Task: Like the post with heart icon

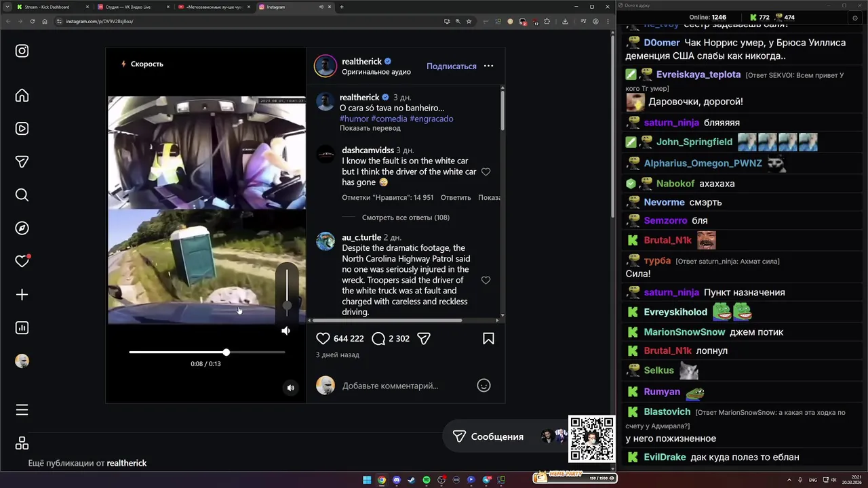Action: pyautogui.click(x=323, y=338)
